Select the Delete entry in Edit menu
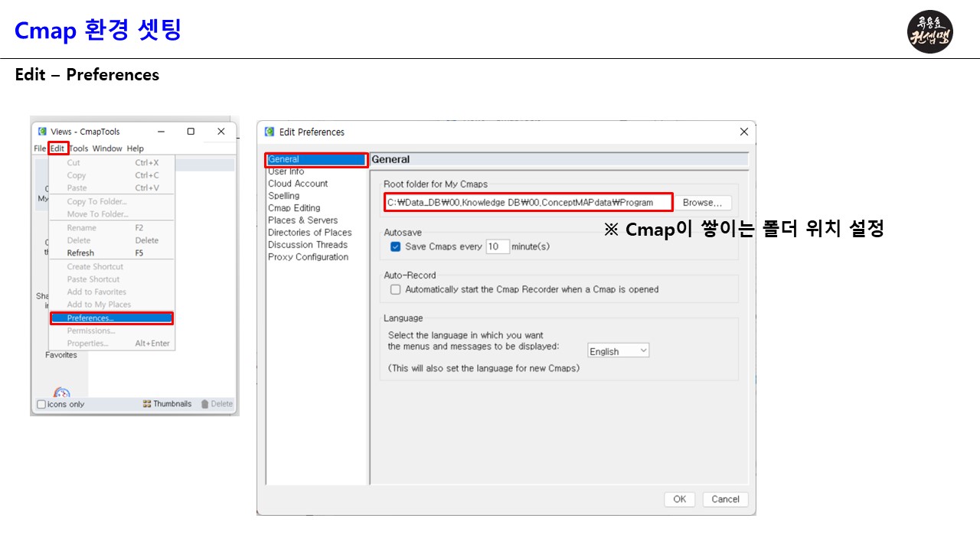 tap(112, 240)
